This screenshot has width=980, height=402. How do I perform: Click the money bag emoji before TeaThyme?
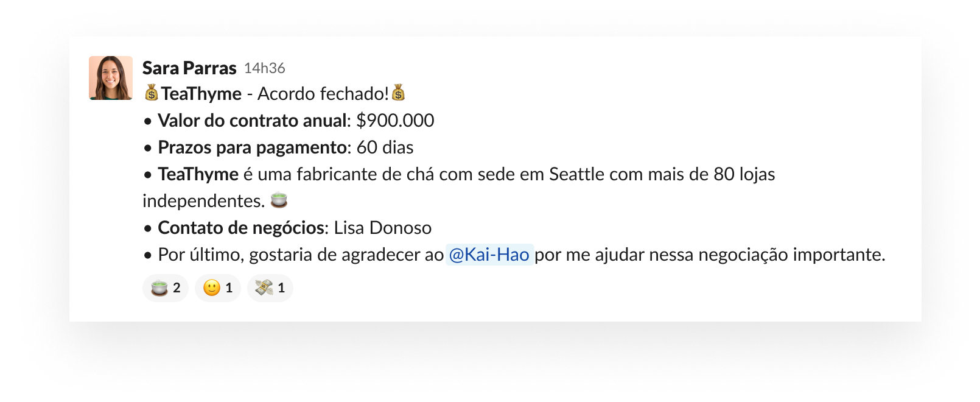click(152, 93)
